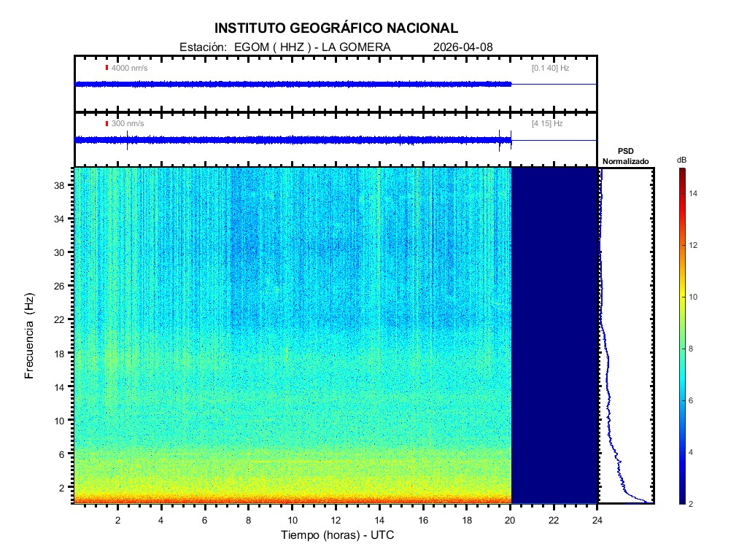
Task: Click the [4 15] Hz filter label
Action: (547, 124)
